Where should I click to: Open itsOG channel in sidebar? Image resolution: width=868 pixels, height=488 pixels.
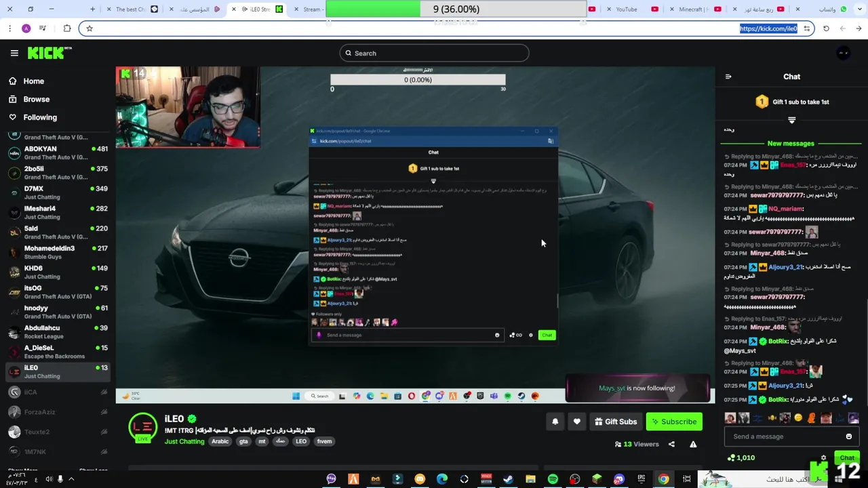tap(58, 292)
